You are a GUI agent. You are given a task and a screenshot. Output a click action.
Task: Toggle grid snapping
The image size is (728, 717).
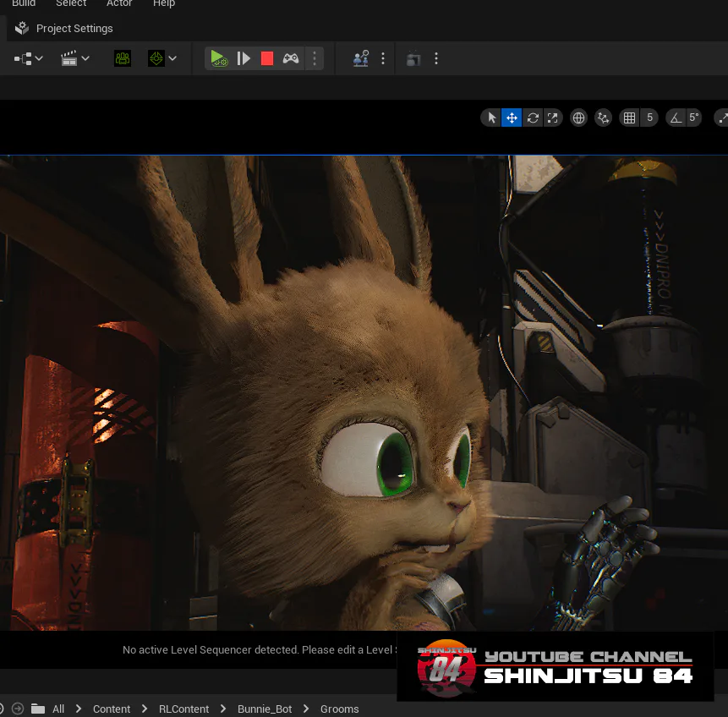[x=630, y=118]
